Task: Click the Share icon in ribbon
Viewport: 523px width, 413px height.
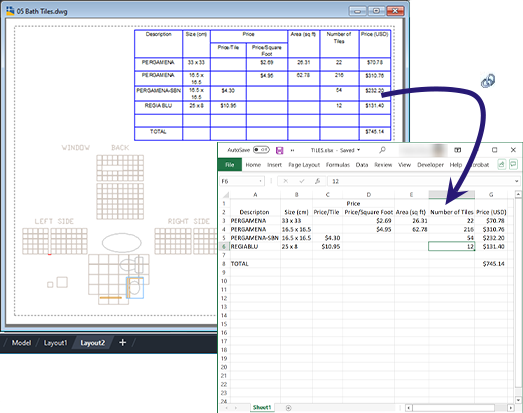Action: (502, 164)
